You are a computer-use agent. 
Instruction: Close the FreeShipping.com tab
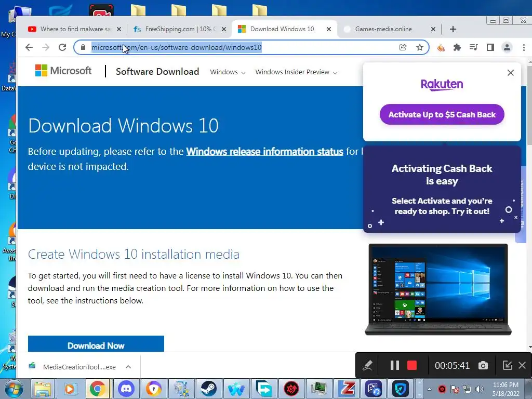223,29
